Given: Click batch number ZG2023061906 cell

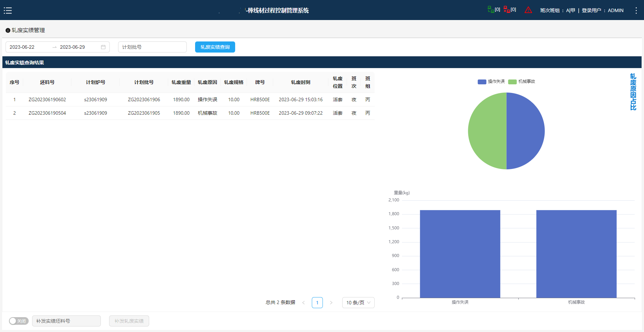Looking at the screenshot, I should tap(144, 99).
